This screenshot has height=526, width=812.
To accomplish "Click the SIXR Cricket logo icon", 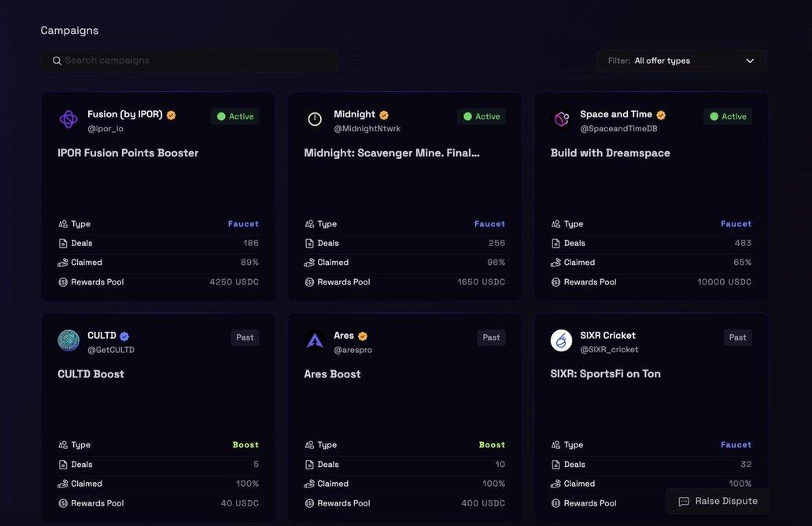I will (x=561, y=340).
